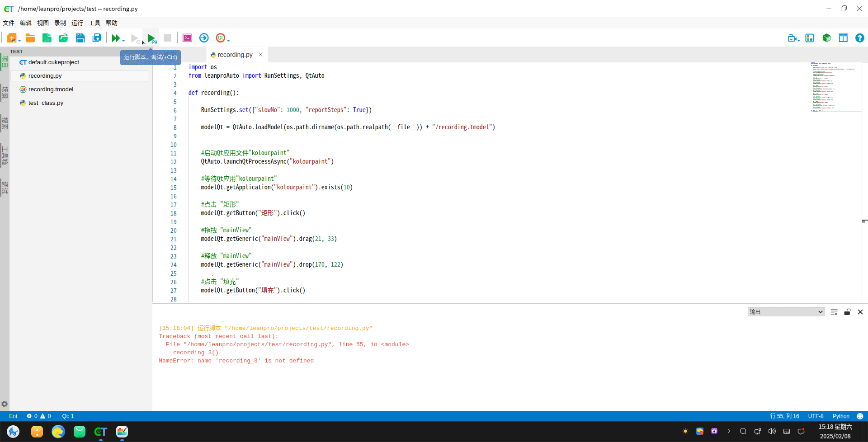The width and height of the screenshot is (868, 442).
Task: Close the recording.py editor tab
Action: pos(260,55)
